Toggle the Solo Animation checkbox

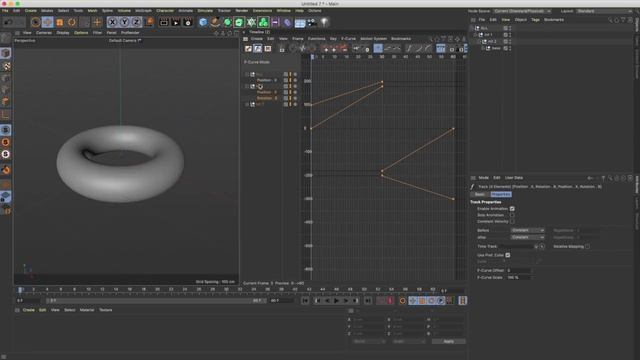(512, 215)
